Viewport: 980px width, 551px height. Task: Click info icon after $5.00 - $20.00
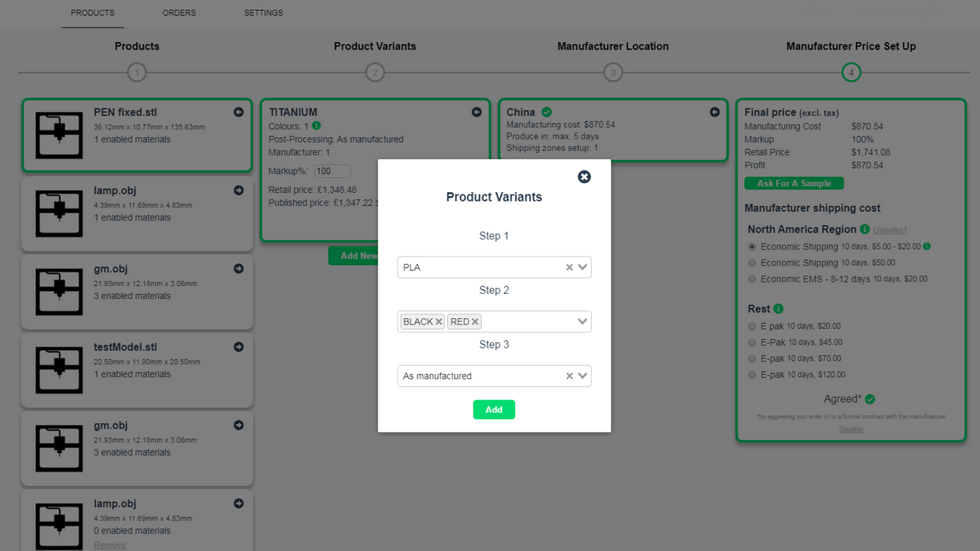point(927,246)
